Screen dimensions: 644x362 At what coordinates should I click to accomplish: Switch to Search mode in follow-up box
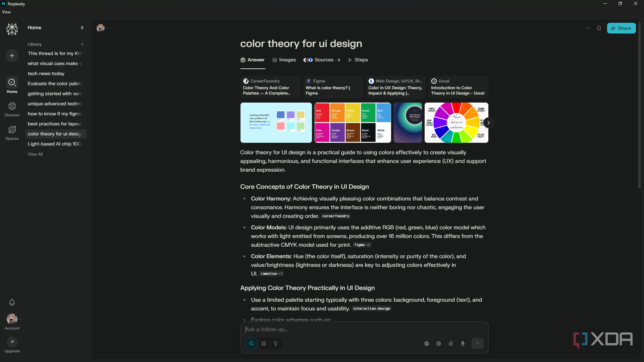pyautogui.click(x=252, y=344)
